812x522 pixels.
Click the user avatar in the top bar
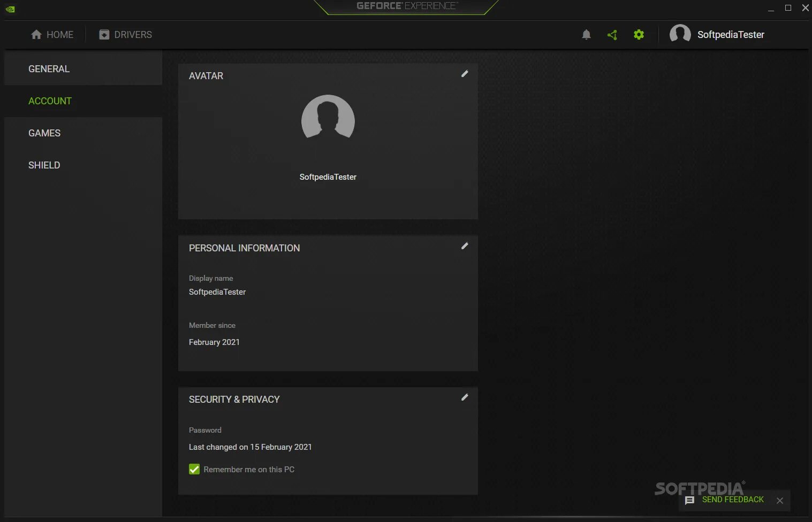click(680, 35)
